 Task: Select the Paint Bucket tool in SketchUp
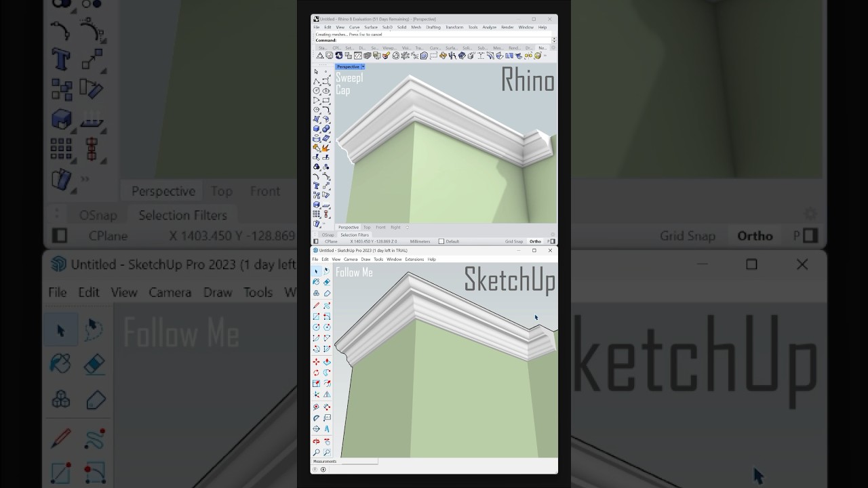(x=316, y=282)
